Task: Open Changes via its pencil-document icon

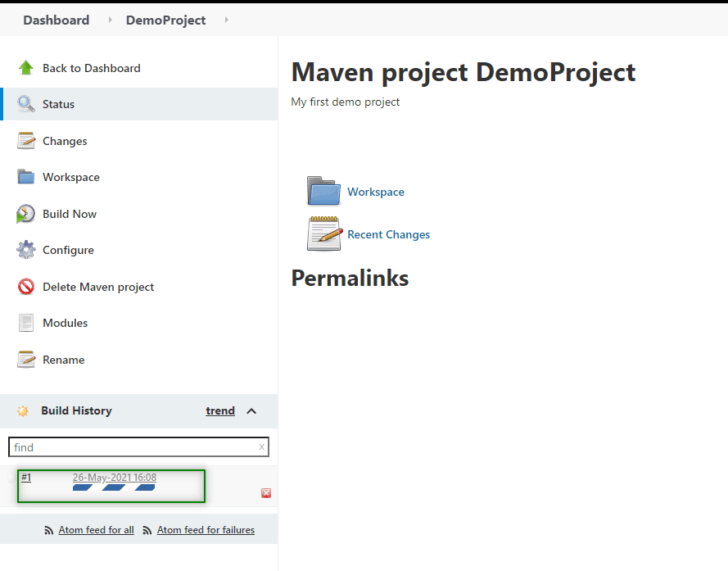Action: 25,141
